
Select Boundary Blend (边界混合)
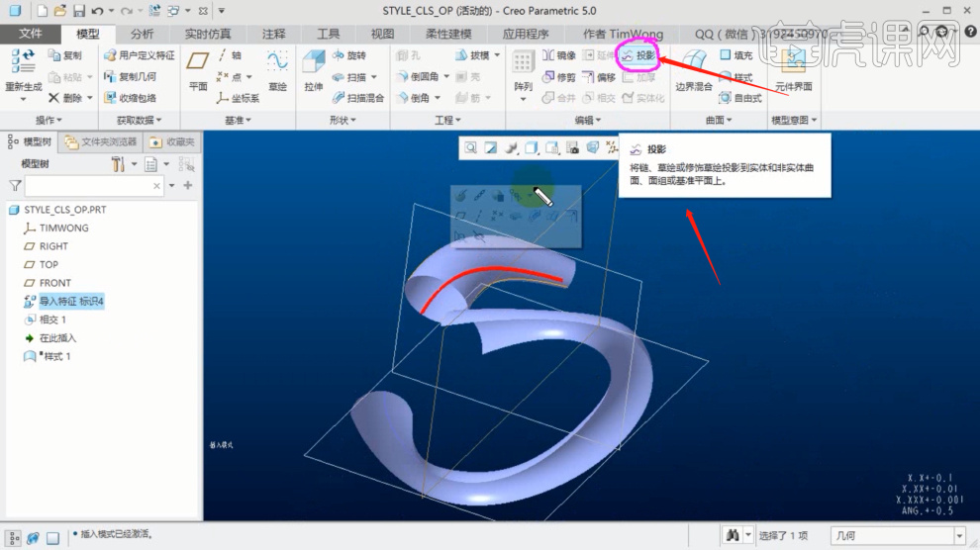(694, 70)
